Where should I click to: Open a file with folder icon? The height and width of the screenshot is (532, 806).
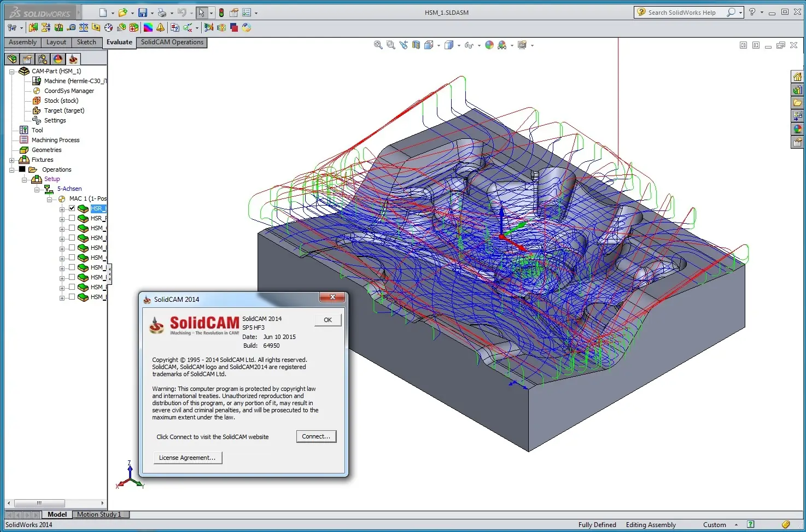(122, 13)
